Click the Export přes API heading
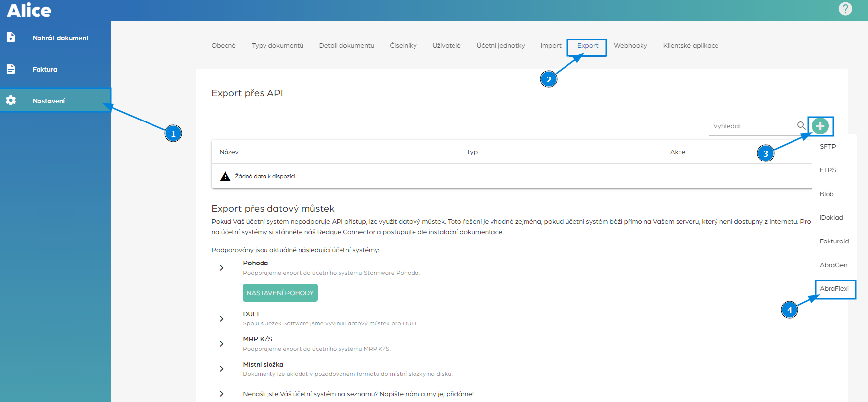Screen dimensions: 868x402 [247, 93]
